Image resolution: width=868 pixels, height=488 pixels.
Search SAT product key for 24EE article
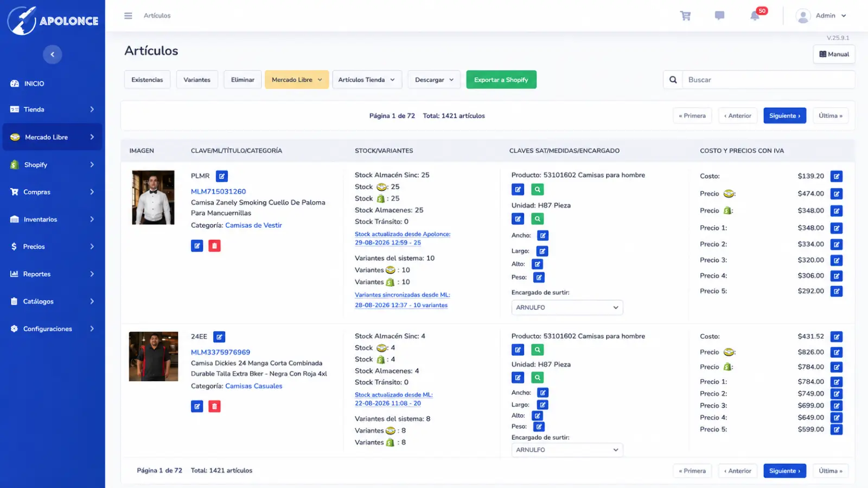[537, 350]
